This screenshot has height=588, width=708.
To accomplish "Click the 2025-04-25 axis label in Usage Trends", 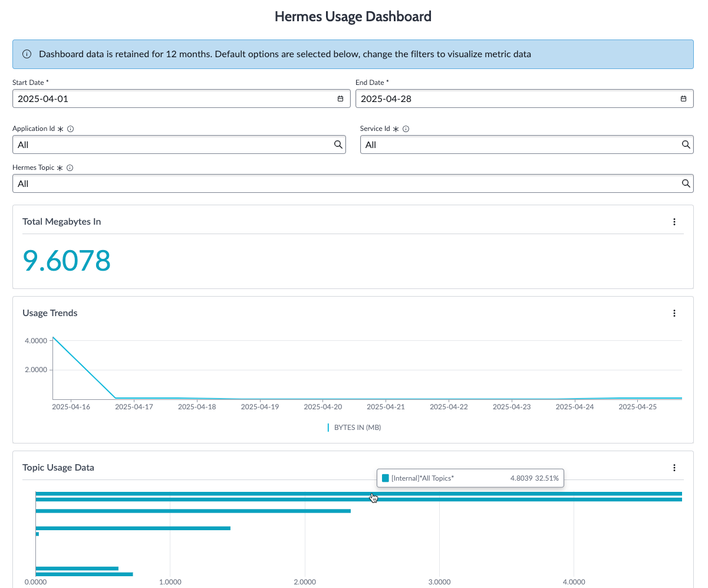I will click(x=638, y=407).
